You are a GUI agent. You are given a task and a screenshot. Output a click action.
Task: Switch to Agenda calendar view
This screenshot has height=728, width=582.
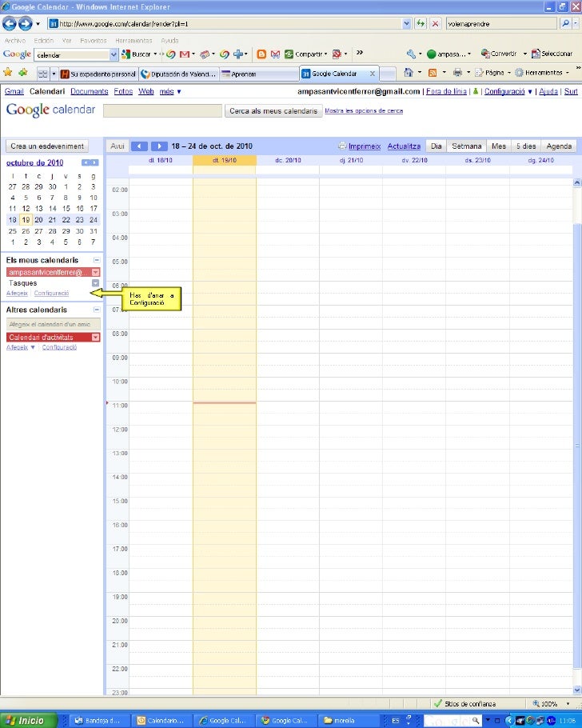point(559,146)
